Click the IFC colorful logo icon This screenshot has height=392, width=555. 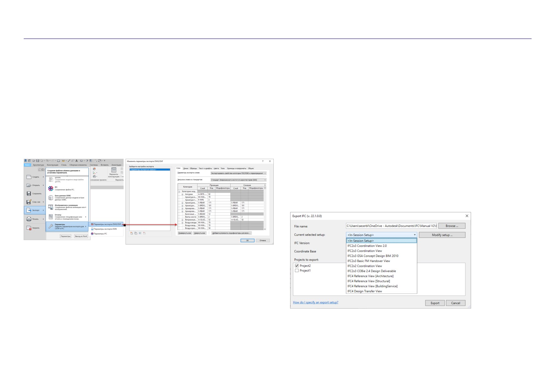pyautogui.click(x=51, y=188)
